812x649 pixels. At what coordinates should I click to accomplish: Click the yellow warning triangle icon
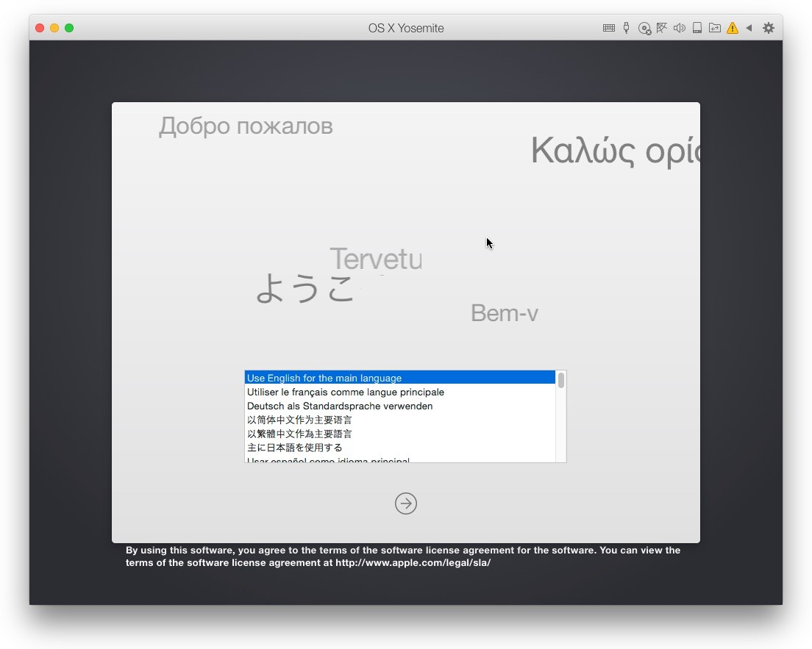coord(733,28)
